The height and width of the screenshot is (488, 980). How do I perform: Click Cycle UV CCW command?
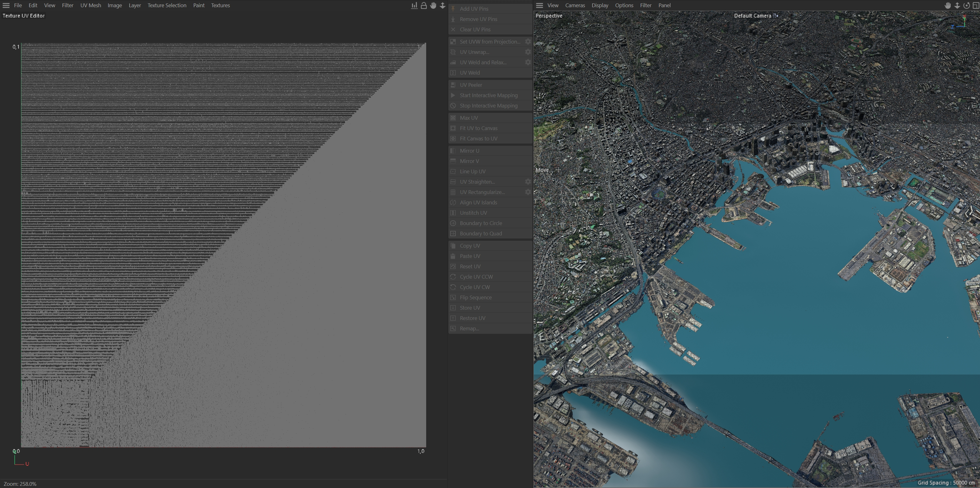click(x=490, y=276)
